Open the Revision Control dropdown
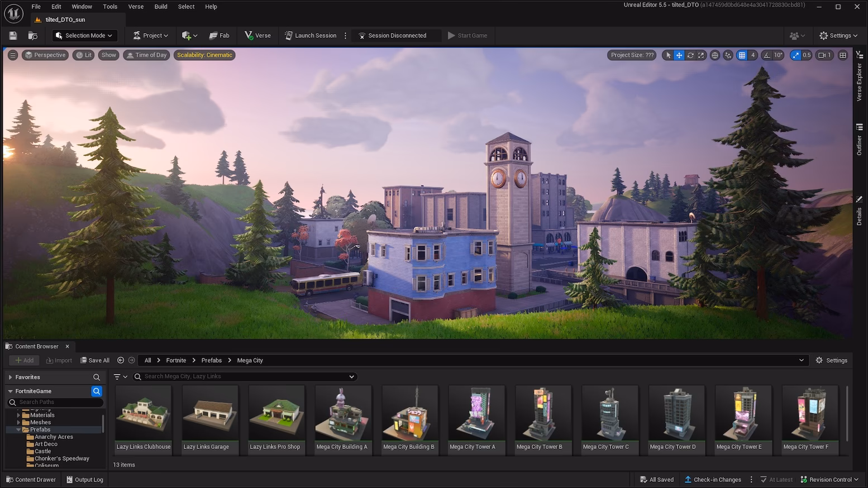The image size is (868, 488). point(829,480)
